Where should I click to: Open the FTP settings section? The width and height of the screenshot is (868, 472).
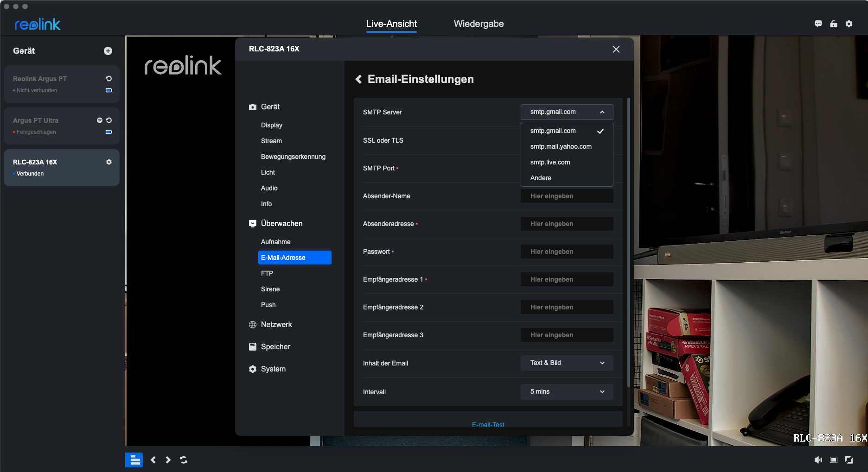point(267,274)
